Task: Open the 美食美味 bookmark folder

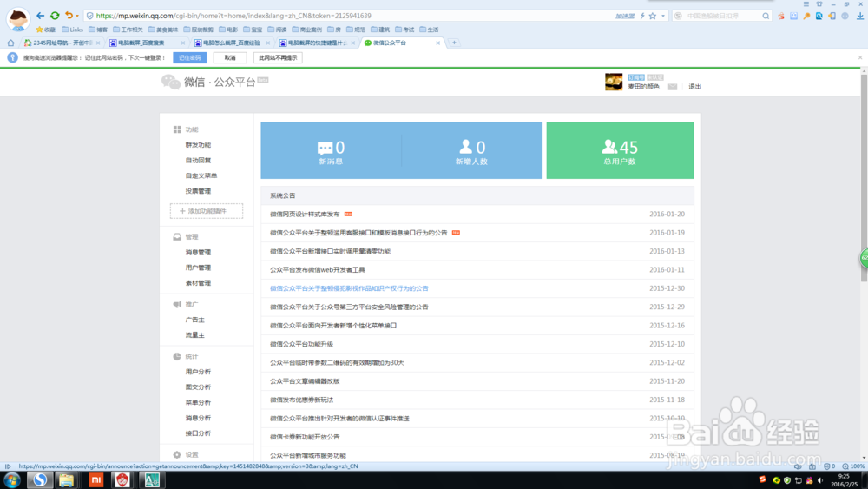Action: click(163, 30)
